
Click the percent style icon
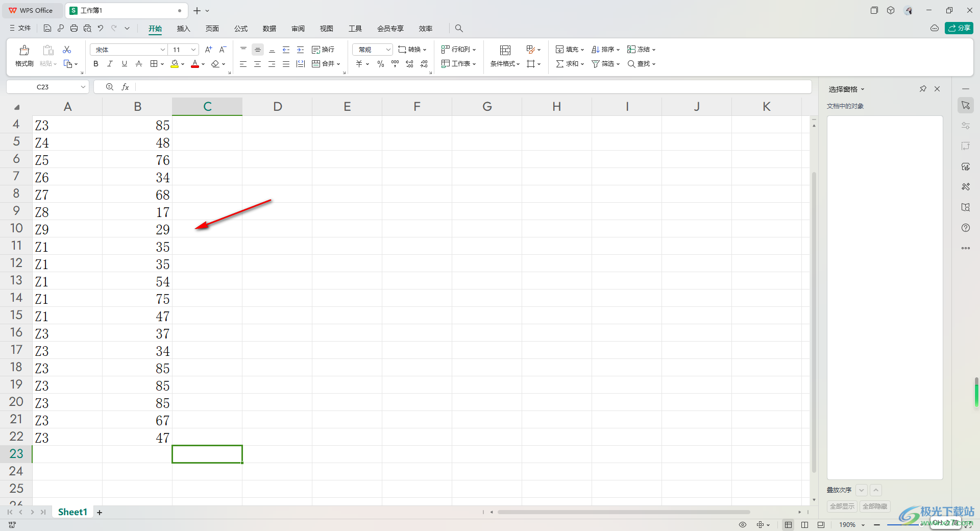coord(381,64)
